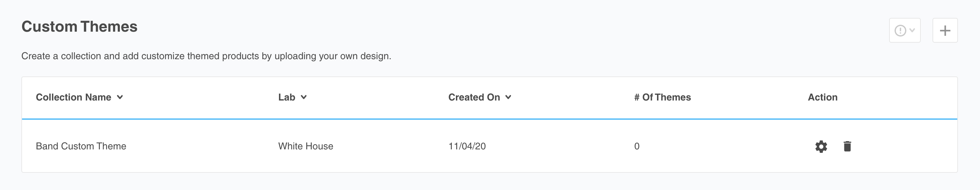Click the Custom Themes page title
The height and width of the screenshot is (190, 980).
tap(79, 27)
